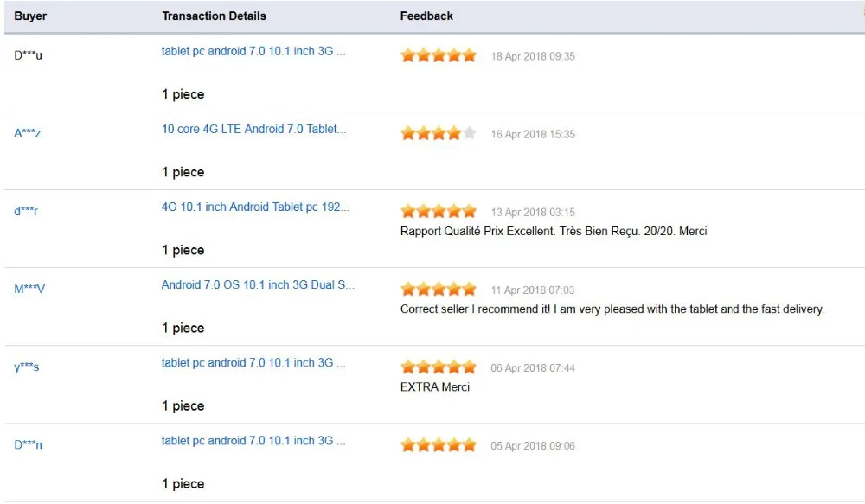Click the Transaction Details column header

coord(214,16)
